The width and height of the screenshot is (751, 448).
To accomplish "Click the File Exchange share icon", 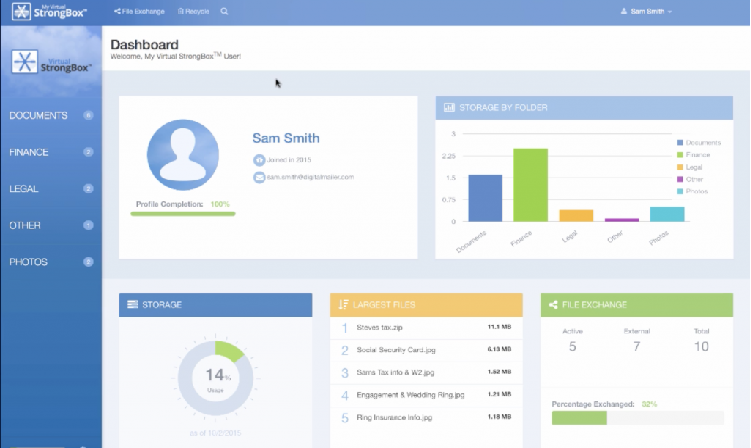I will (x=553, y=304).
